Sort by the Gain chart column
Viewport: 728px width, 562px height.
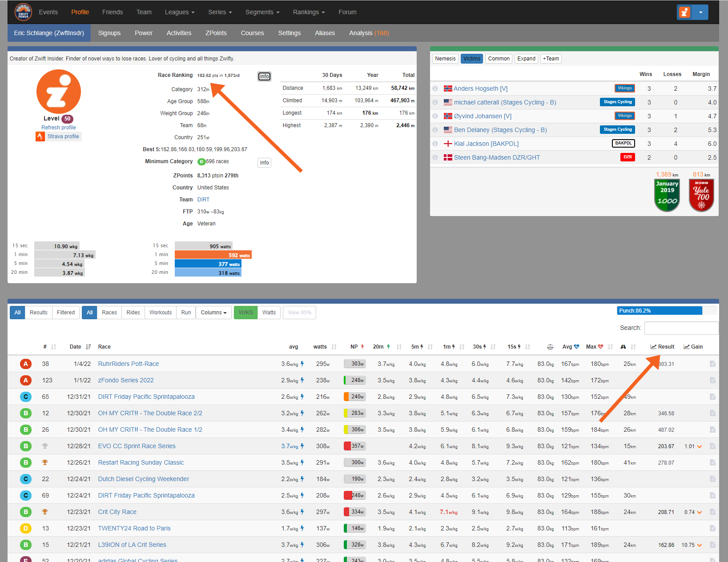693,347
